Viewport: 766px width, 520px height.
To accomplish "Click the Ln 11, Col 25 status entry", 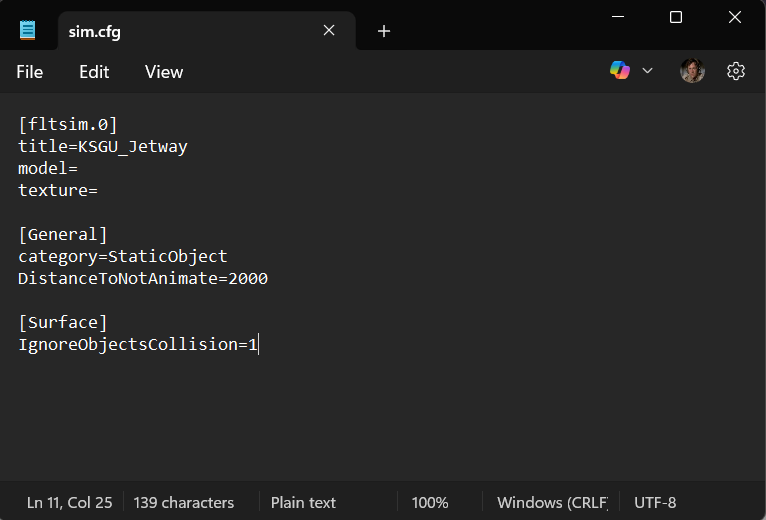I will [69, 502].
